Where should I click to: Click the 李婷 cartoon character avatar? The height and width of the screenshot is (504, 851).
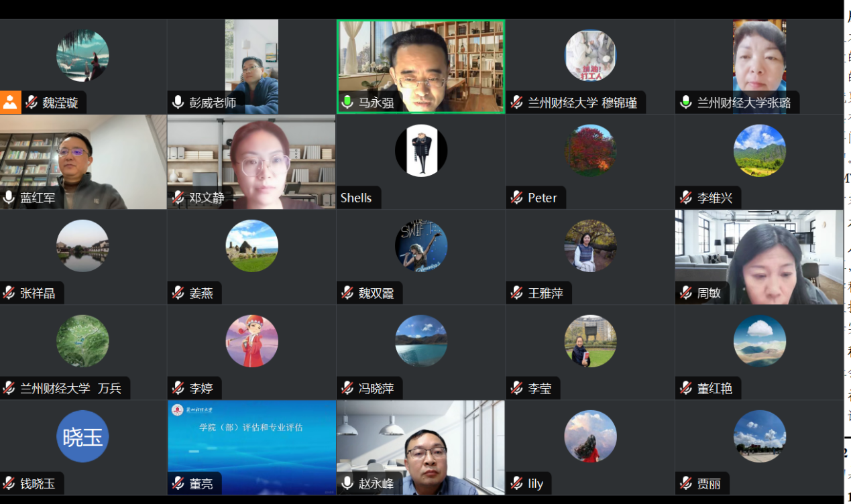pyautogui.click(x=252, y=341)
